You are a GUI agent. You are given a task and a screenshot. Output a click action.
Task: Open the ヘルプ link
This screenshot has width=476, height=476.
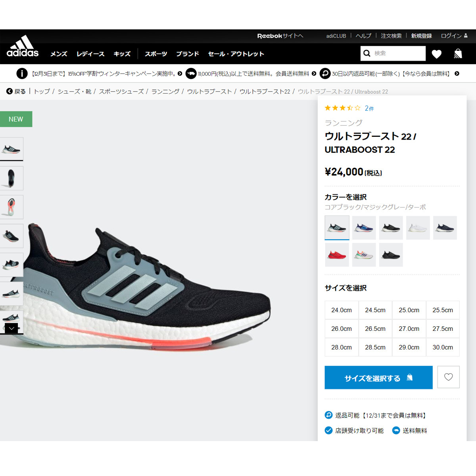click(363, 36)
